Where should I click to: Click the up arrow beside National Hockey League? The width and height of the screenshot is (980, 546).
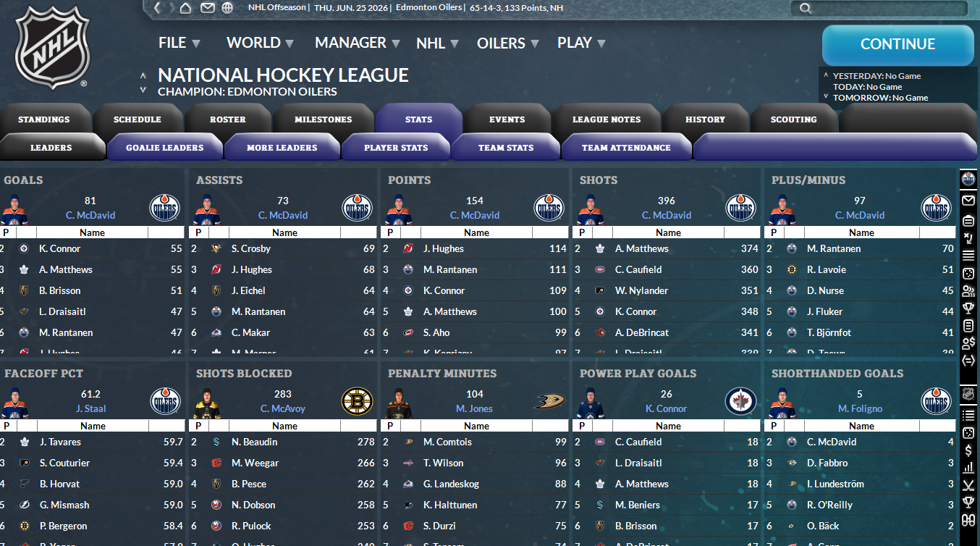[143, 75]
